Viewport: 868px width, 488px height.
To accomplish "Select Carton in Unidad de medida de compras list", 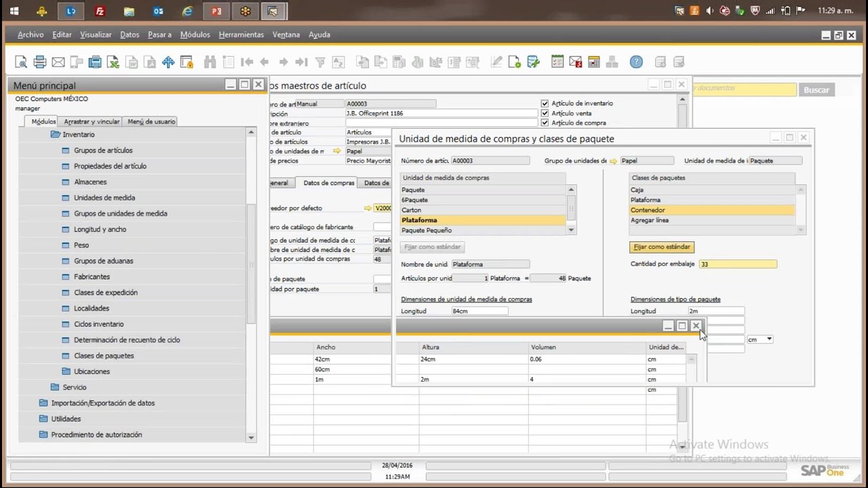I will [x=483, y=210].
